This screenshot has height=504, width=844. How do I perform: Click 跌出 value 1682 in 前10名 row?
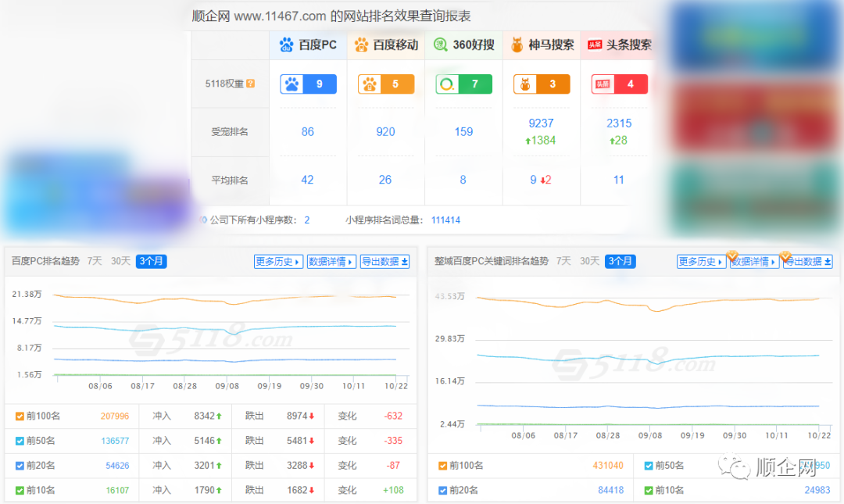297,491
